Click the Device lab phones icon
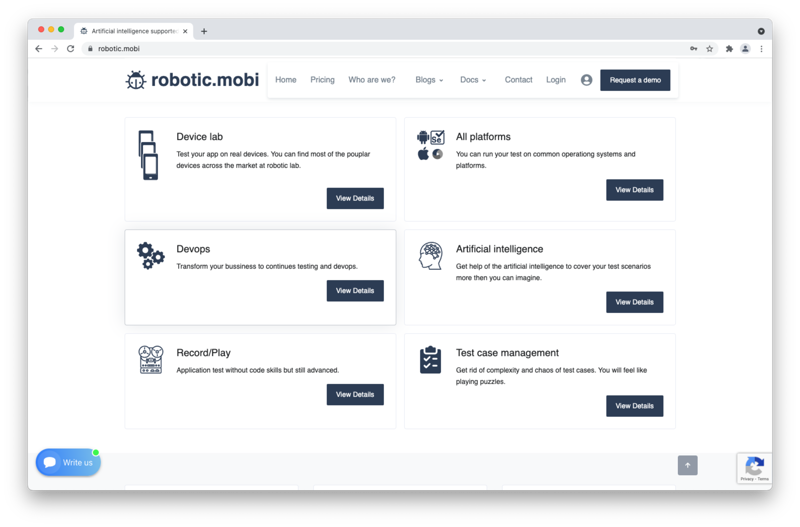Viewport: 800px width, 527px height. [x=148, y=155]
